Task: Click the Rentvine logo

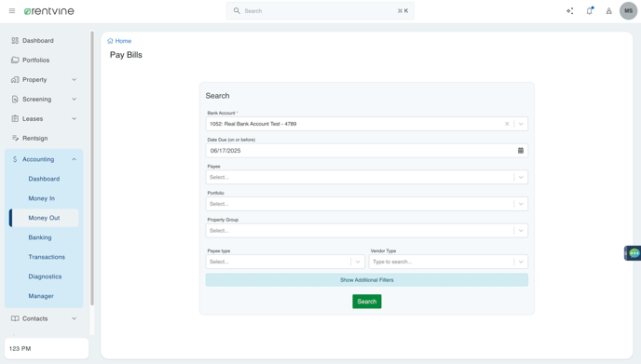Action: click(49, 11)
